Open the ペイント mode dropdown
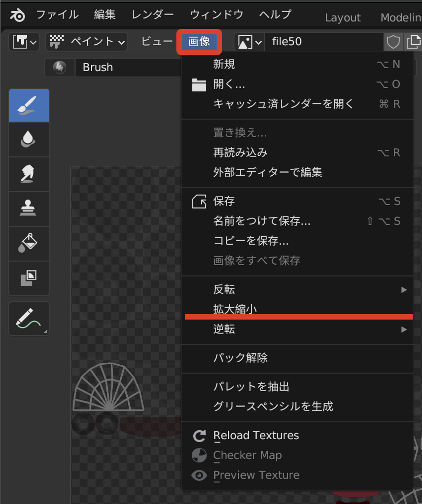 point(87,42)
